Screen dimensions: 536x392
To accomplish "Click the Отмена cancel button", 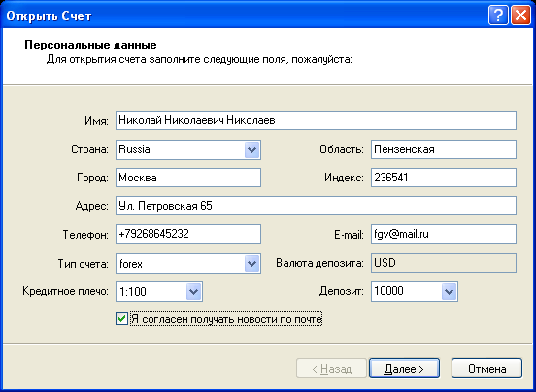I will (486, 368).
